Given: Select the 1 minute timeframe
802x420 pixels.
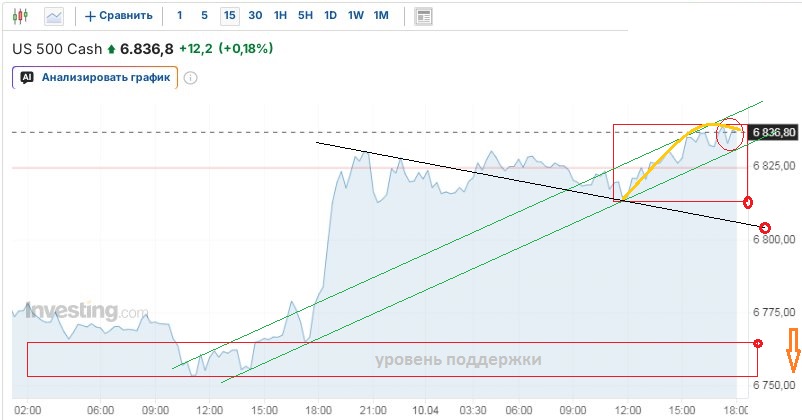Looking at the screenshot, I should coord(179,16).
